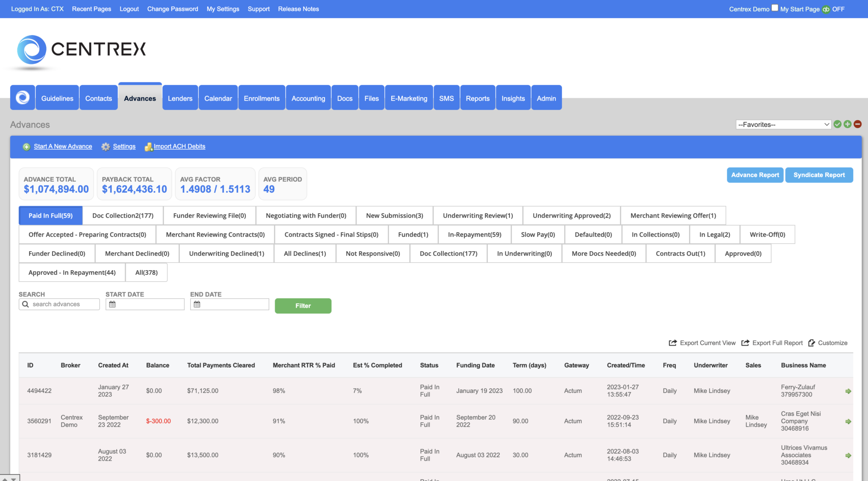The width and height of the screenshot is (868, 481).
Task: Click the Start A New Advance link
Action: (x=63, y=146)
